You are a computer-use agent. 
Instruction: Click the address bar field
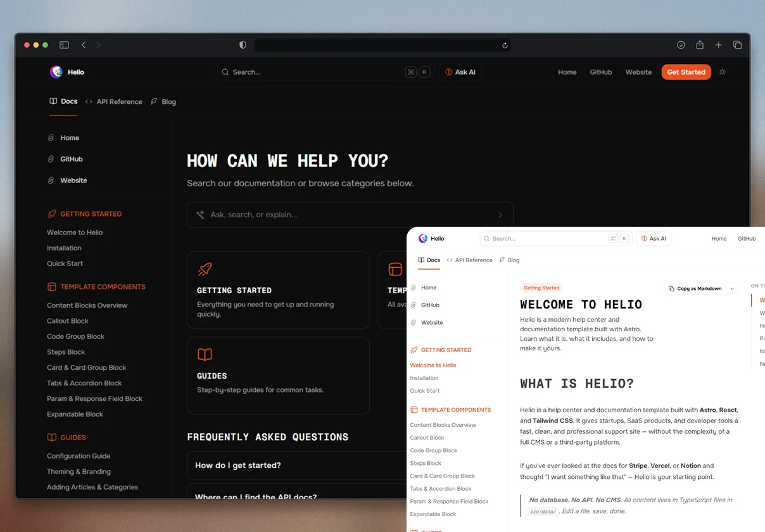[x=382, y=45]
